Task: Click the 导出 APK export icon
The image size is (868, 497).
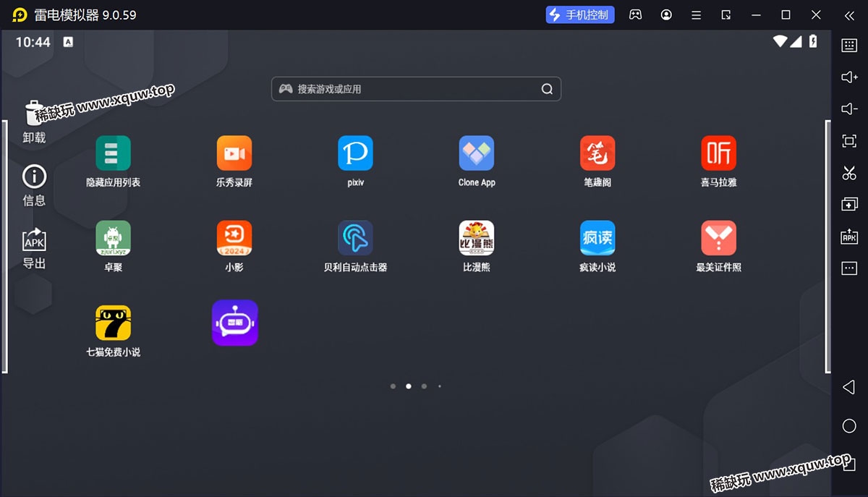Action: (x=34, y=239)
